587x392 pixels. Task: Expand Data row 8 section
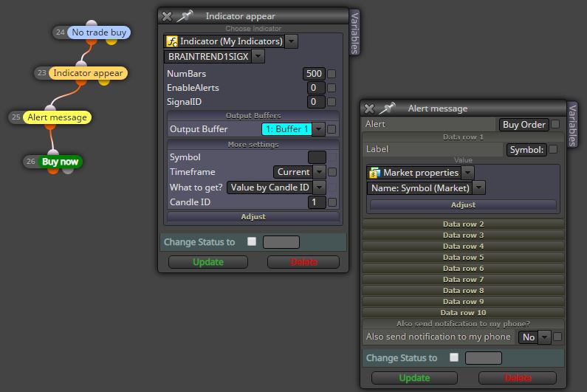(463, 291)
